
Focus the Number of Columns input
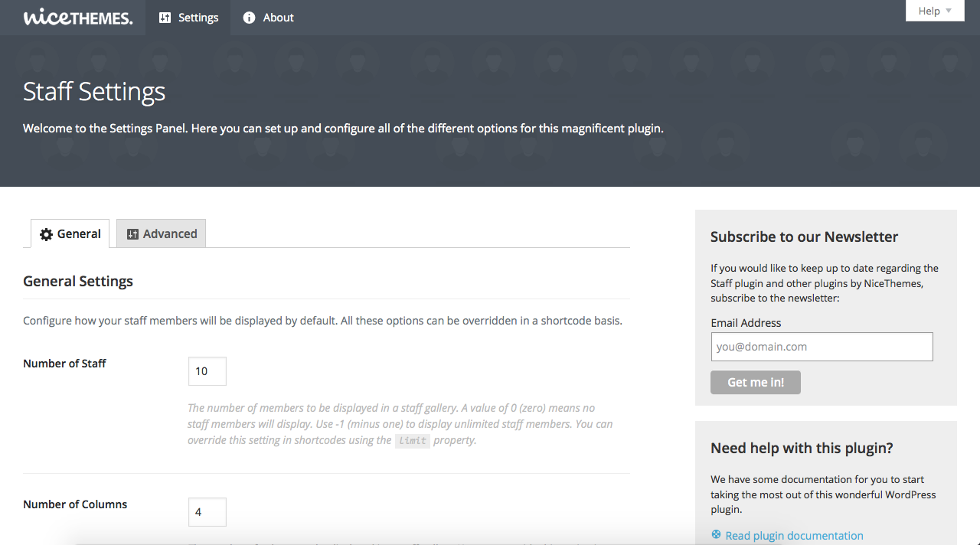[x=207, y=512]
